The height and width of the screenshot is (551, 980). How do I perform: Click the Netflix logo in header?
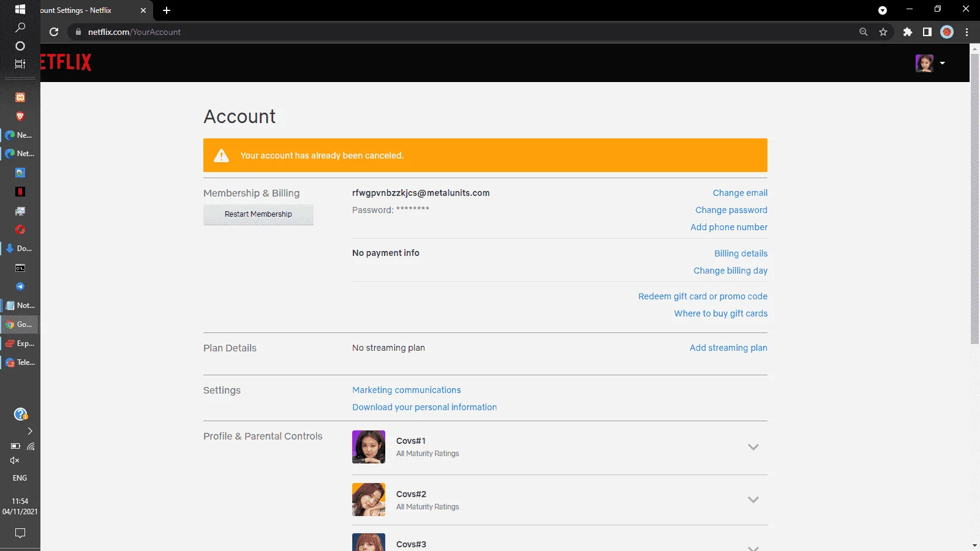click(66, 62)
